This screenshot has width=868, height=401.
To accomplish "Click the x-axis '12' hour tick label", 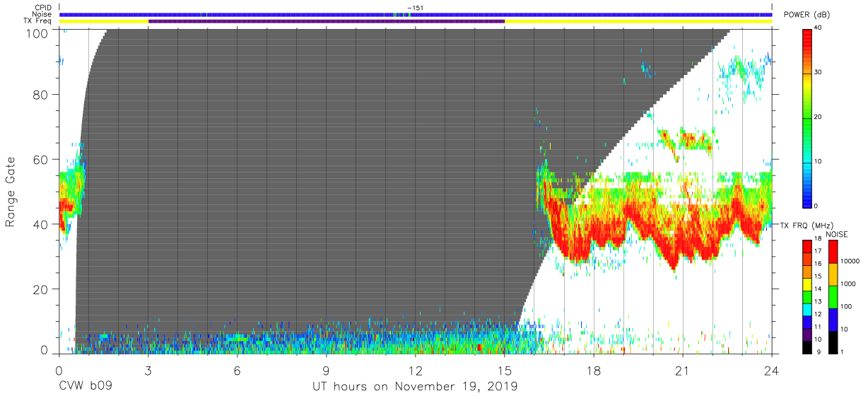I will point(416,370).
